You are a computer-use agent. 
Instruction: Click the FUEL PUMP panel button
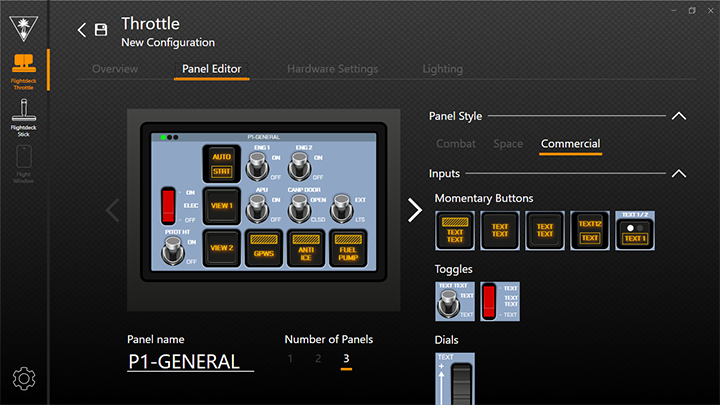tap(349, 247)
